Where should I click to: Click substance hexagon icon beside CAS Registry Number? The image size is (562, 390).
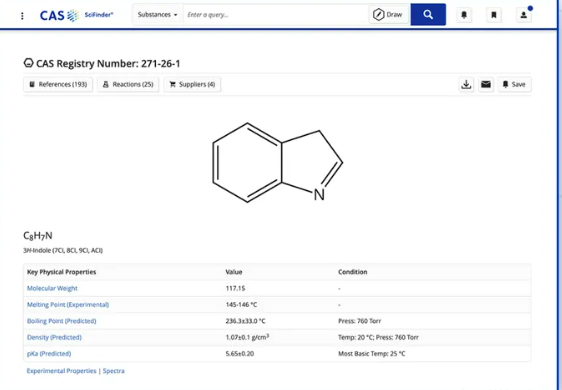point(28,63)
